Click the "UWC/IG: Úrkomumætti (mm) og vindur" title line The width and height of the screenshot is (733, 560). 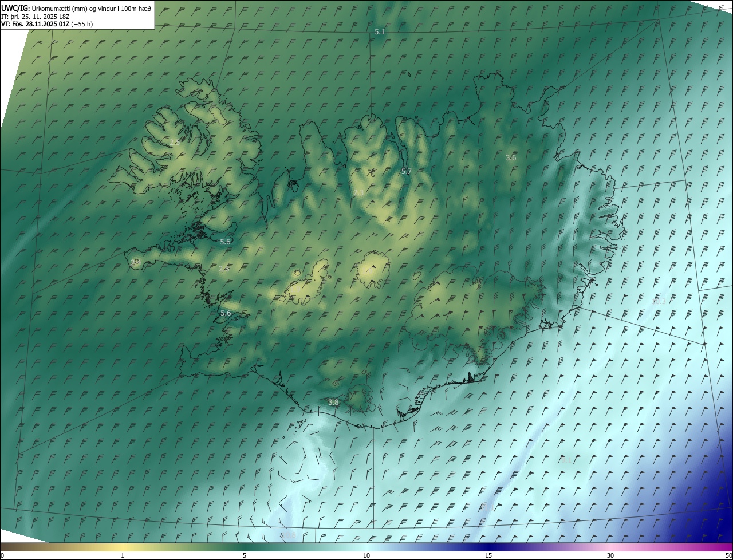point(76,8)
